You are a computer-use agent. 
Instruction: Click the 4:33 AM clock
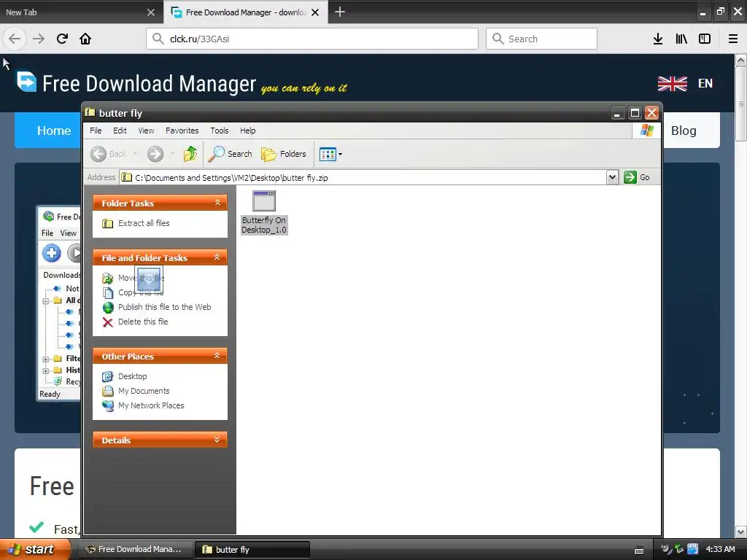click(720, 549)
